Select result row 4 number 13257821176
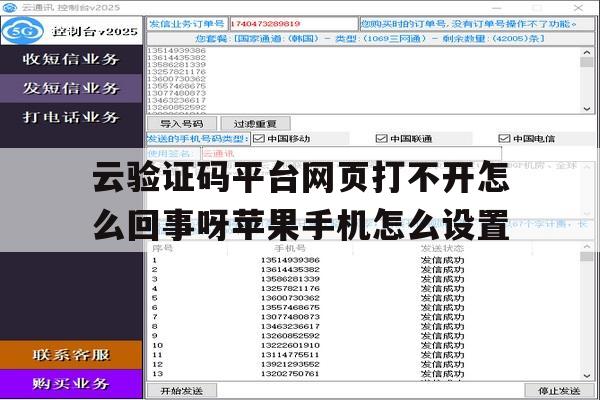Viewport: 600px width, 400px height. [290, 288]
